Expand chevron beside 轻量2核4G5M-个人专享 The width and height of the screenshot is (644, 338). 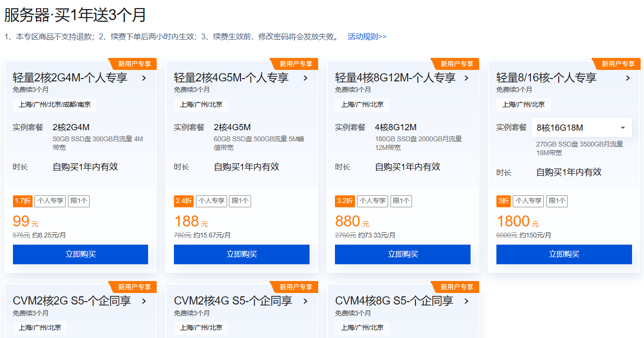(305, 78)
